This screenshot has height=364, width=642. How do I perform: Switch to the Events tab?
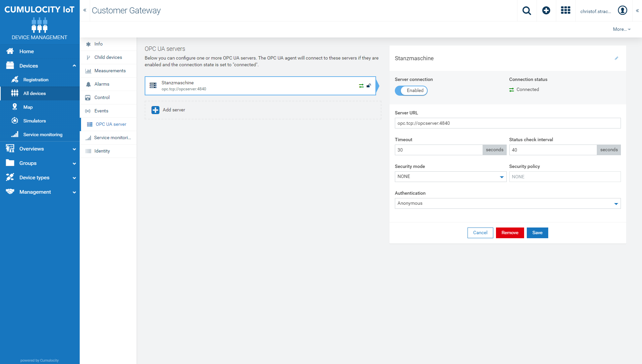(109, 111)
